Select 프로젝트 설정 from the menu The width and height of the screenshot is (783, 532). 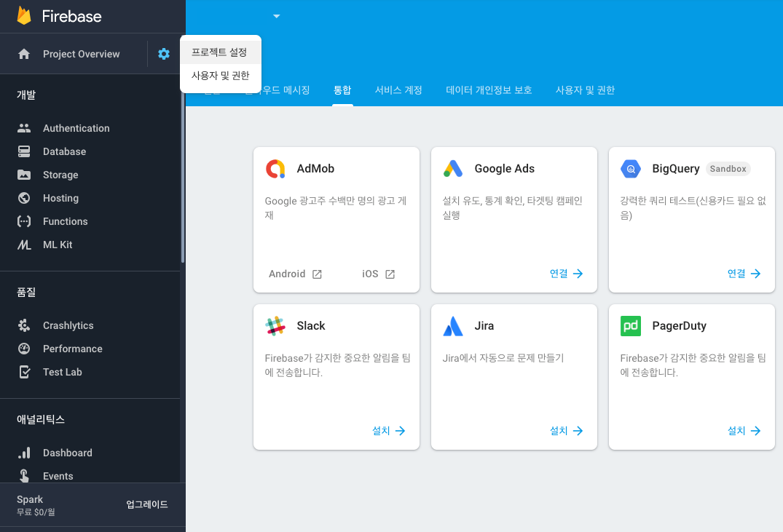[x=220, y=52]
